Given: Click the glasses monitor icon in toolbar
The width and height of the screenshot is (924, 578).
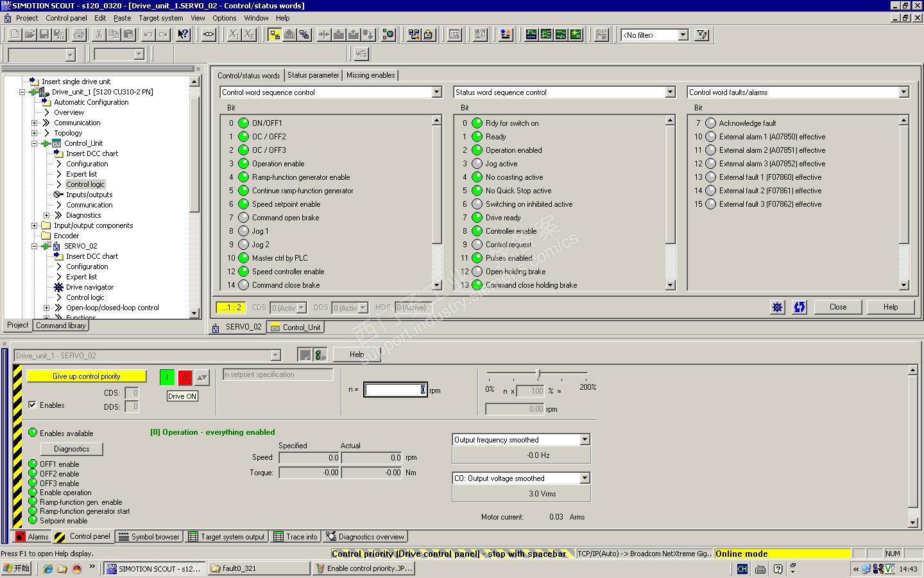Looking at the screenshot, I should click(209, 35).
